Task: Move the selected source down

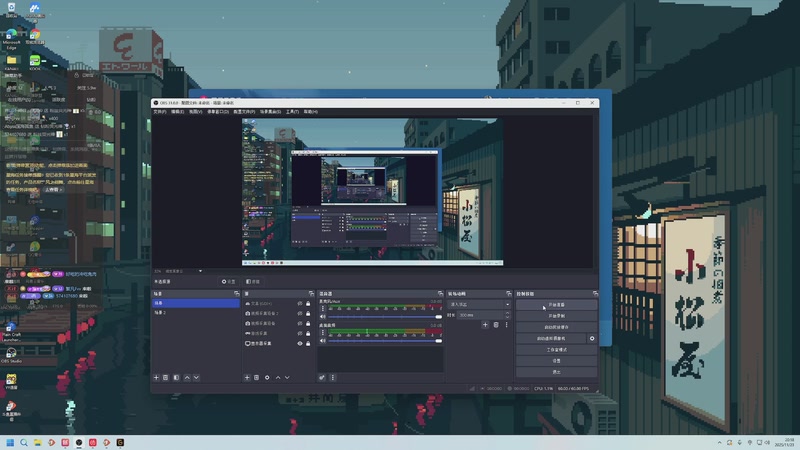Action: pos(287,378)
